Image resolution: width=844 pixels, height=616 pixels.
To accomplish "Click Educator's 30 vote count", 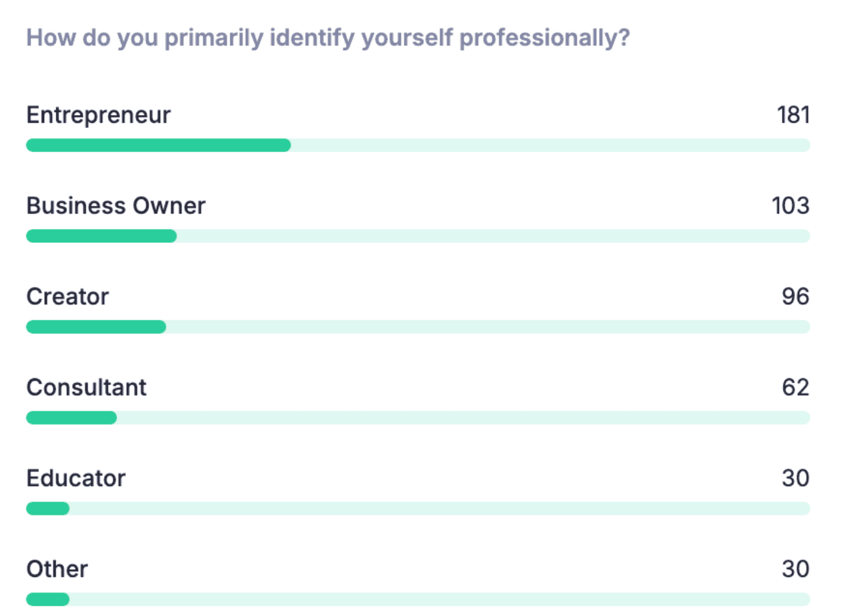I will tap(796, 478).
